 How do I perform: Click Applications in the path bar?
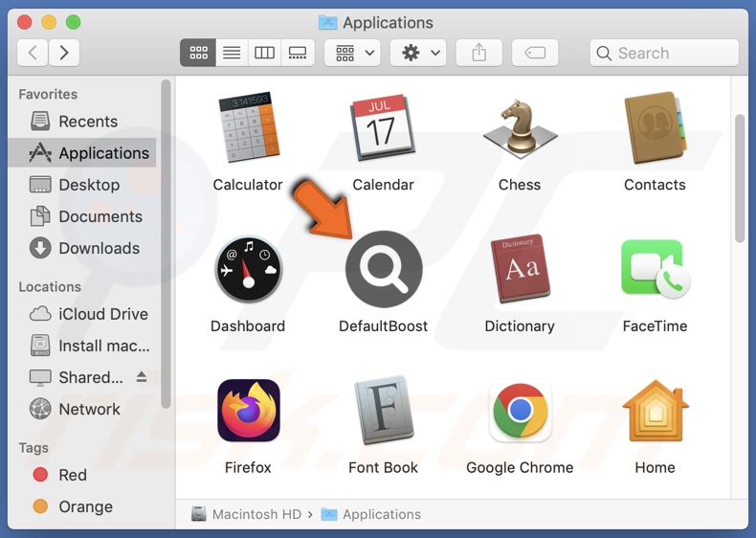(371, 514)
